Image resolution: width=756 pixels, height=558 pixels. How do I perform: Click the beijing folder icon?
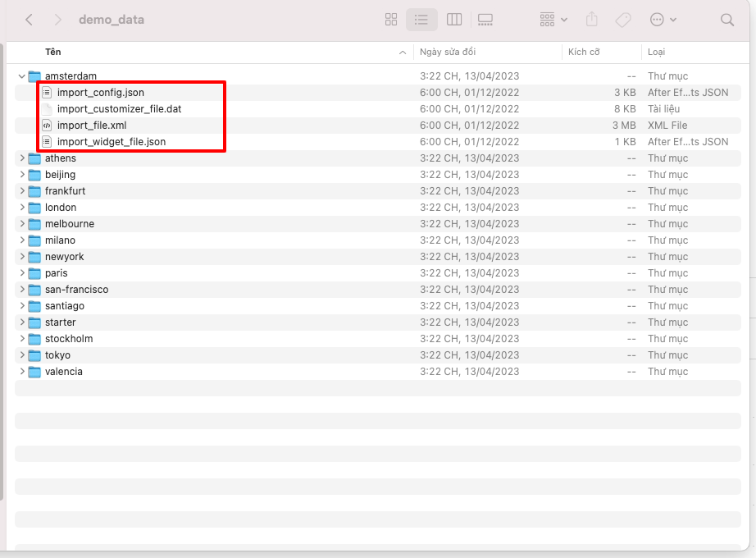[34, 175]
